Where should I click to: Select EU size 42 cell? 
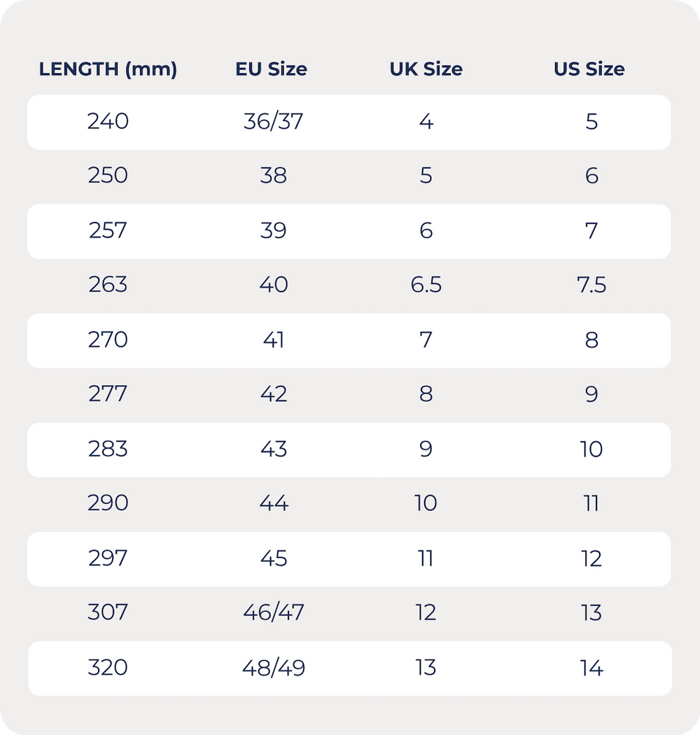pyautogui.click(x=273, y=394)
